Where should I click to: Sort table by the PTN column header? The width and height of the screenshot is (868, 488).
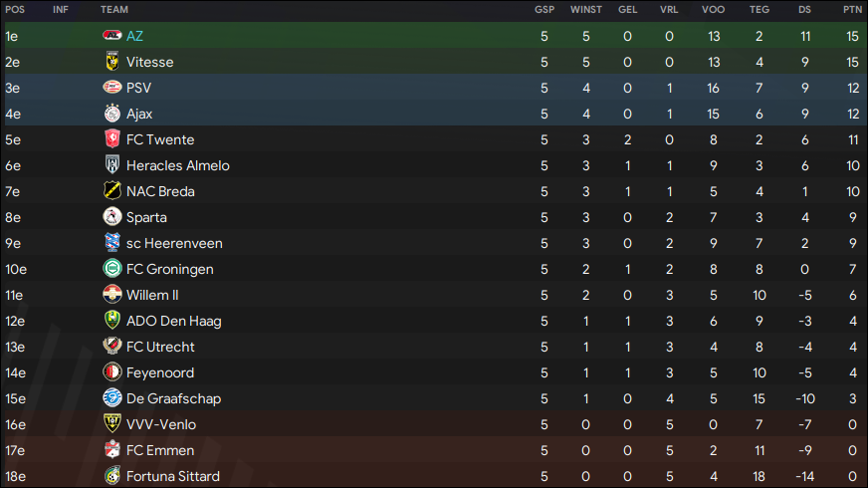click(x=852, y=9)
